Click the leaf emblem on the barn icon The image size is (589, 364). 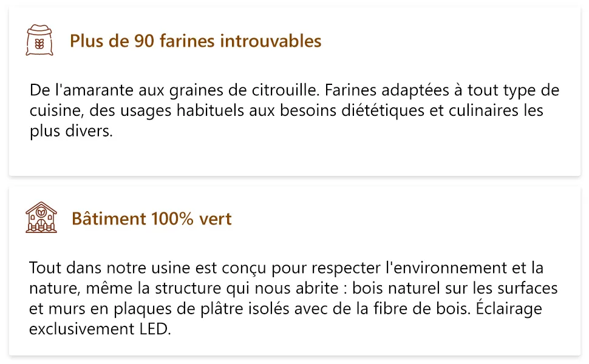[x=41, y=212]
